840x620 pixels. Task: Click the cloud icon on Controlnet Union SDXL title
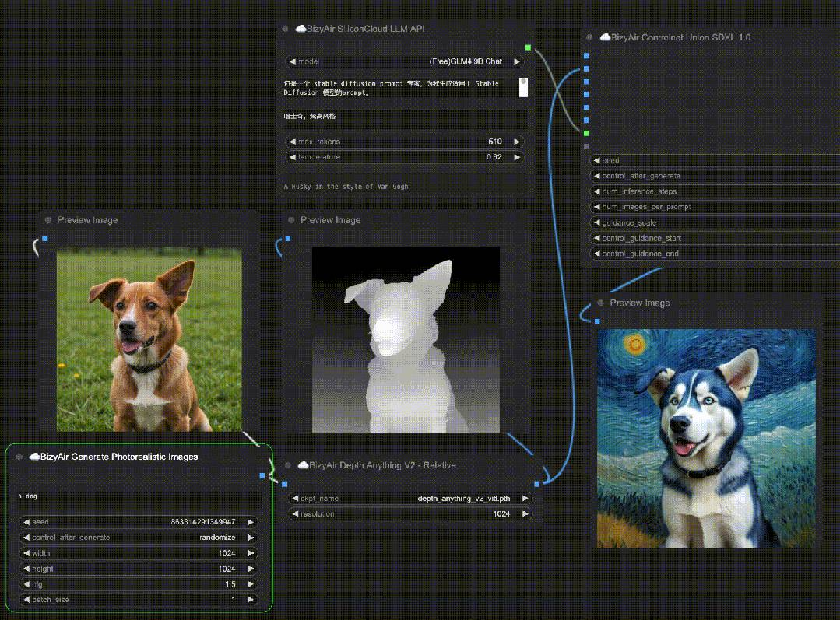pos(606,37)
